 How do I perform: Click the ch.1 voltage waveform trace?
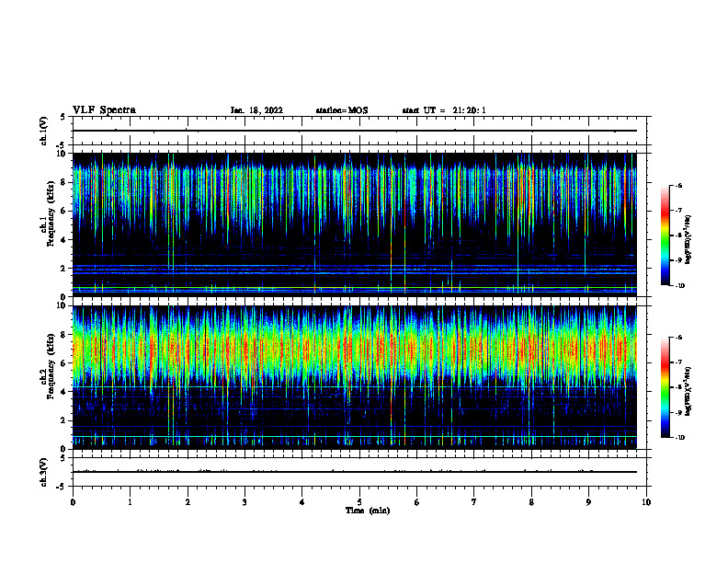pos(355,131)
